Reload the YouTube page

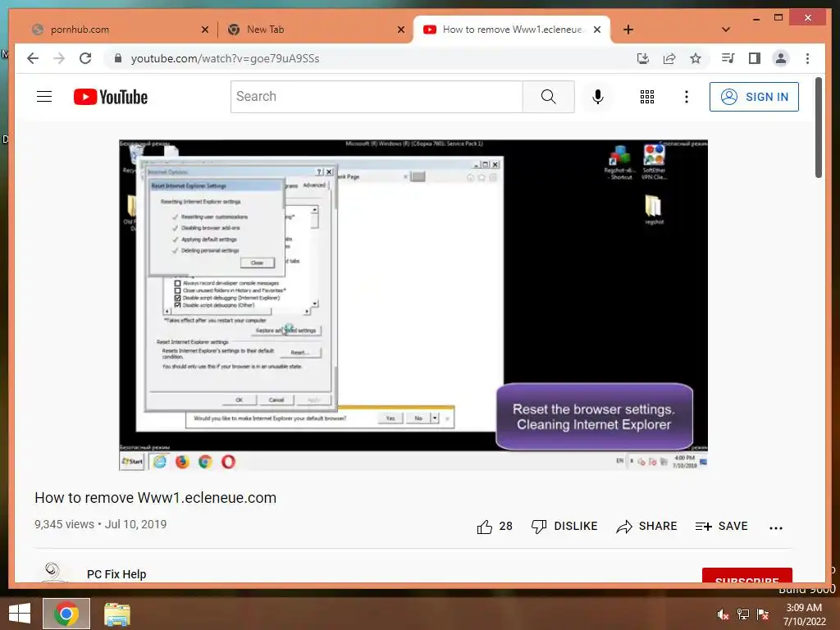(85, 58)
